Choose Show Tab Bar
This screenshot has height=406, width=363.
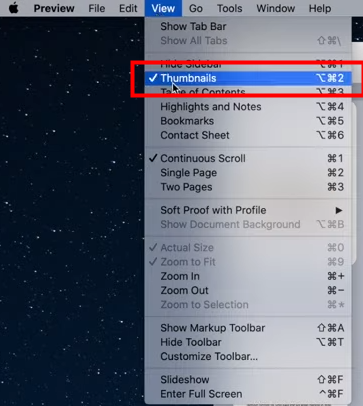[x=248, y=26]
